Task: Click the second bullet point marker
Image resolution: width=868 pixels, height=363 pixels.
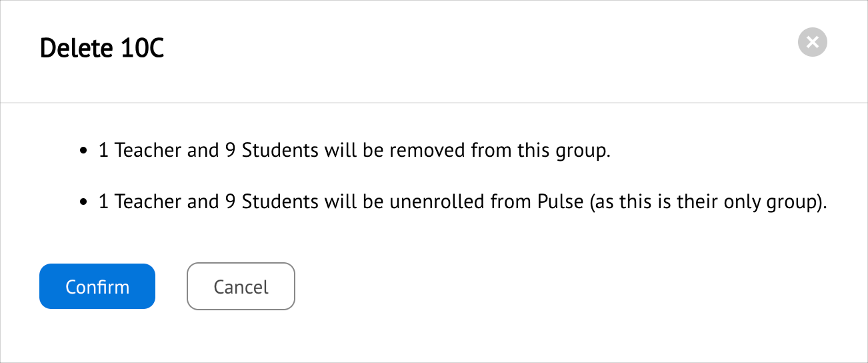Action: [83, 203]
